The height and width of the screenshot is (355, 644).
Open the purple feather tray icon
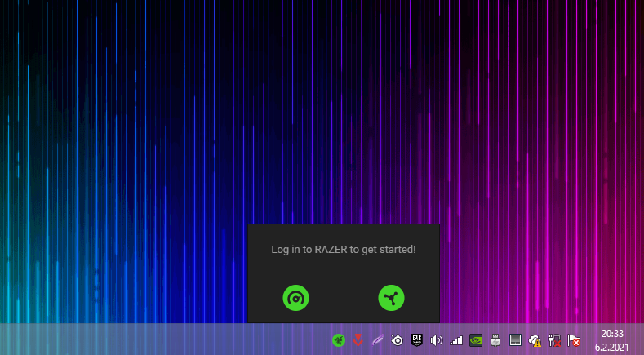377,340
